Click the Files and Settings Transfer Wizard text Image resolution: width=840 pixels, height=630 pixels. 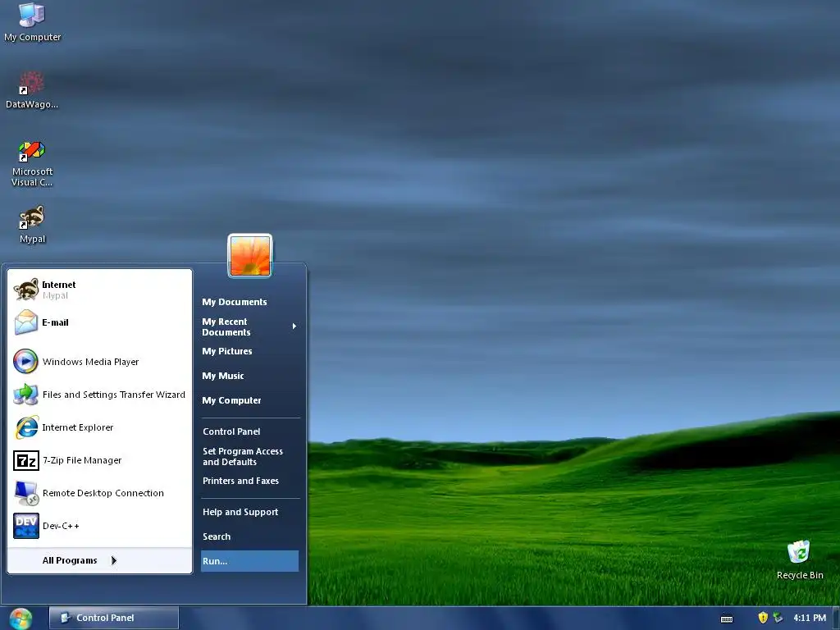(113, 395)
